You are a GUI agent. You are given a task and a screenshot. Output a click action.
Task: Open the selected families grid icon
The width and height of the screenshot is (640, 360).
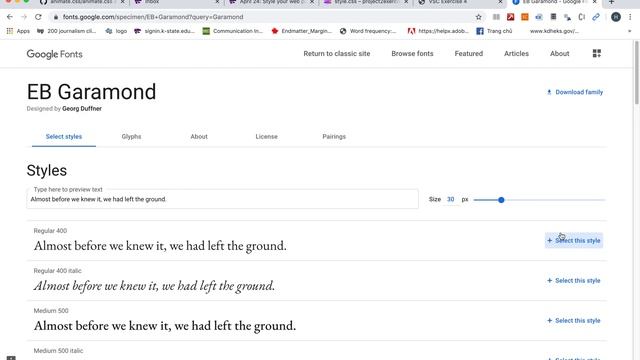pos(597,53)
